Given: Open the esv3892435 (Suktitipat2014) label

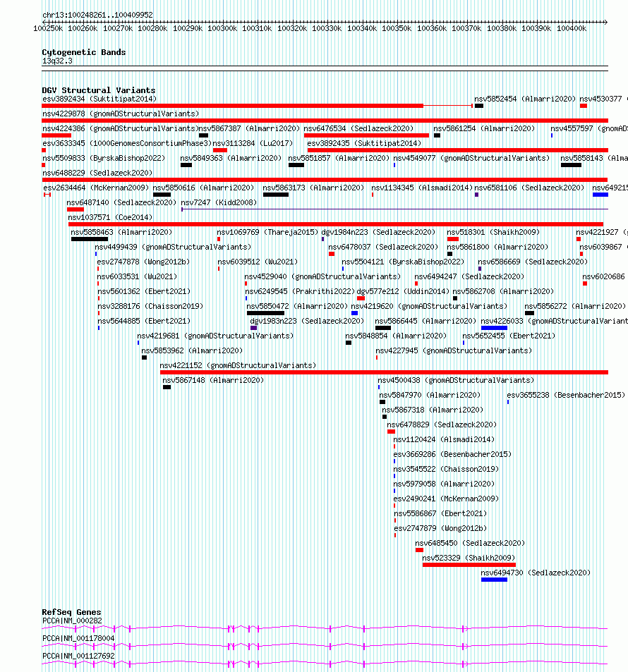Looking at the screenshot, I should pyautogui.click(x=364, y=144).
